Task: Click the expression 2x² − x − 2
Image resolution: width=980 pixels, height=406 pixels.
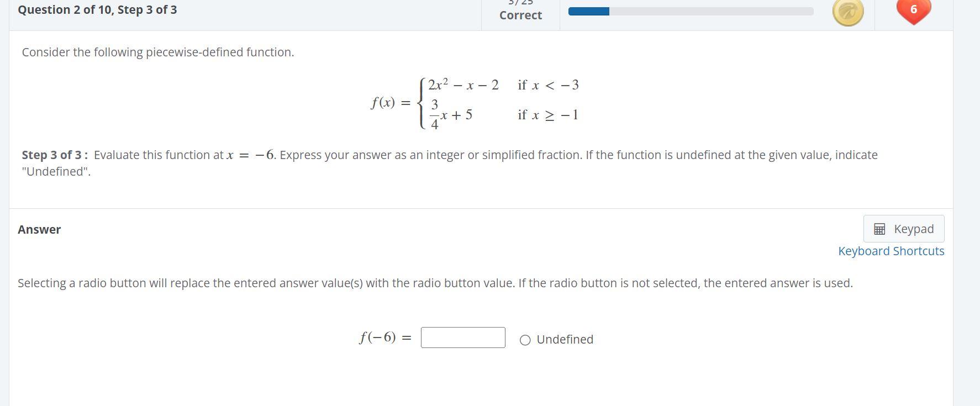Action: pyautogui.click(x=463, y=84)
